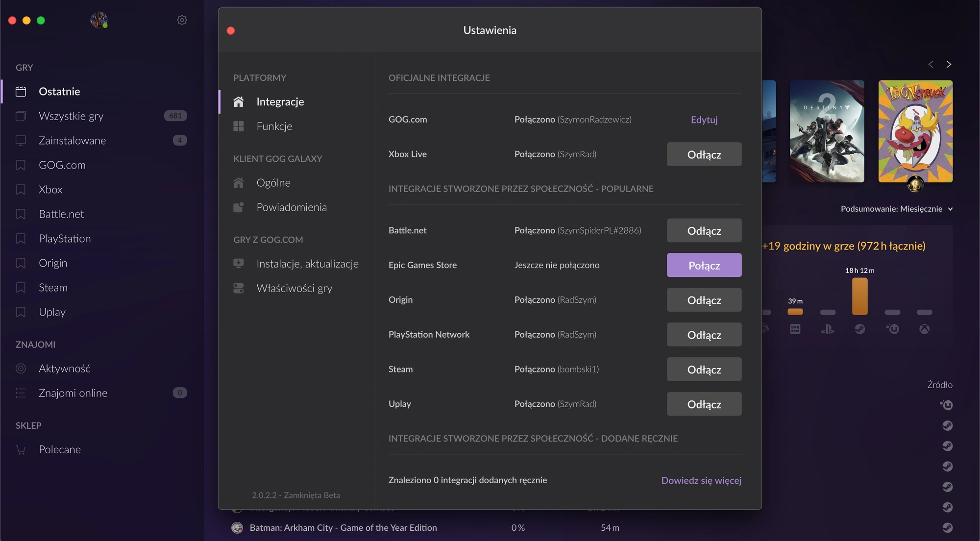The height and width of the screenshot is (541, 980).
Task: Open Aktywność friends activity icon
Action: (x=21, y=369)
